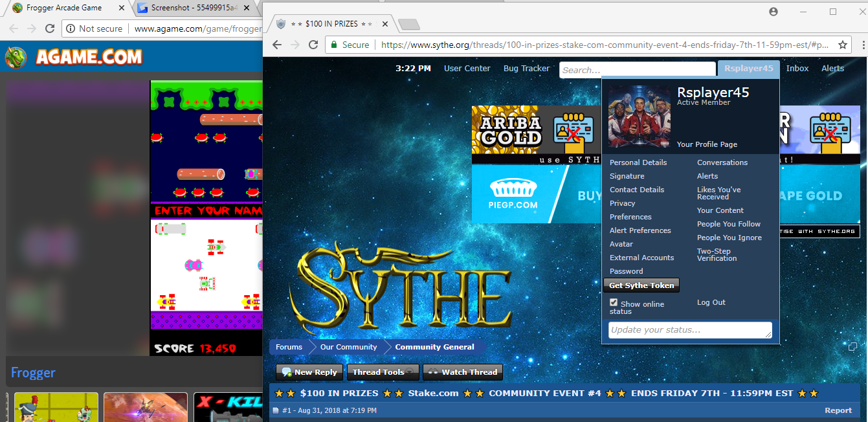868x422 pixels.
Task: Click the New Reply button
Action: point(309,372)
